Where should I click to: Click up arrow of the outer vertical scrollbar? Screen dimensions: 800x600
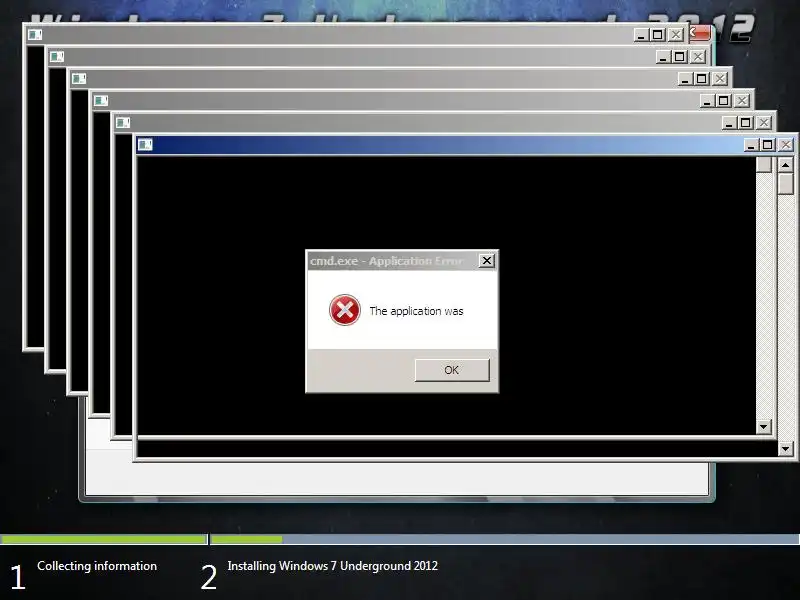(x=786, y=165)
